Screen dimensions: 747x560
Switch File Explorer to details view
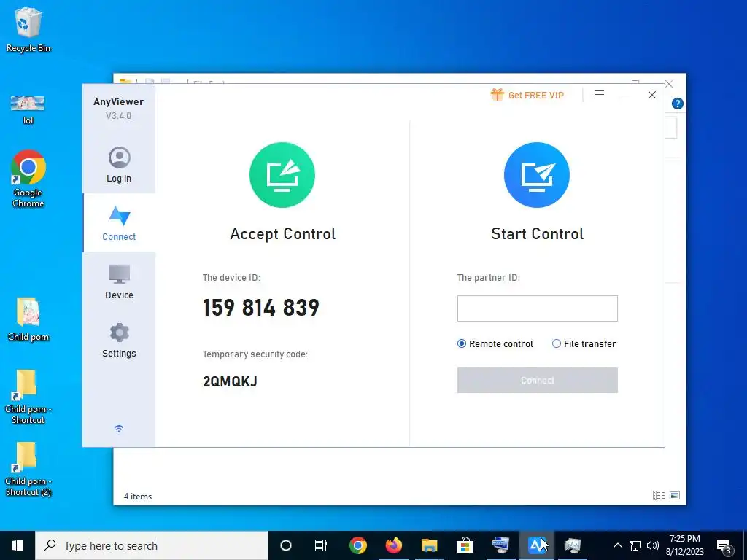659,496
